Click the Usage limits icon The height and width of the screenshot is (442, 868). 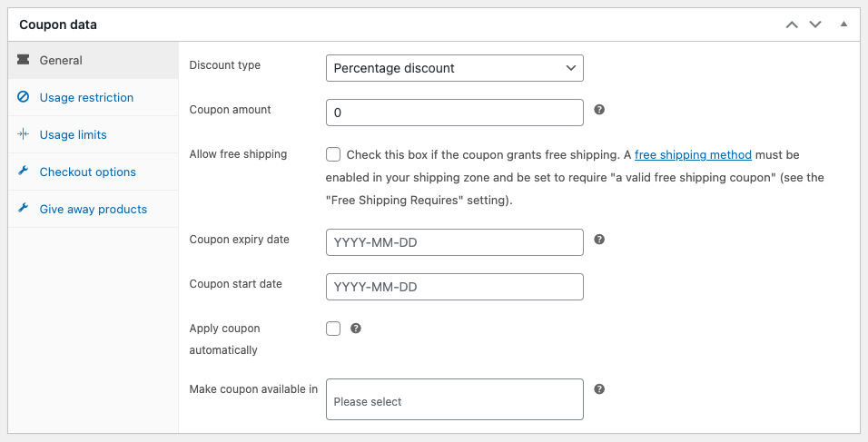pyautogui.click(x=24, y=134)
